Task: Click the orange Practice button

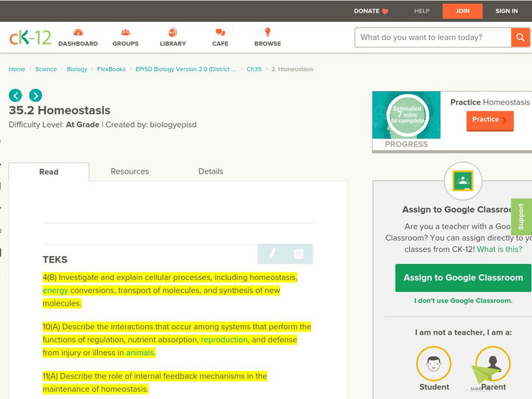Action: (490, 120)
